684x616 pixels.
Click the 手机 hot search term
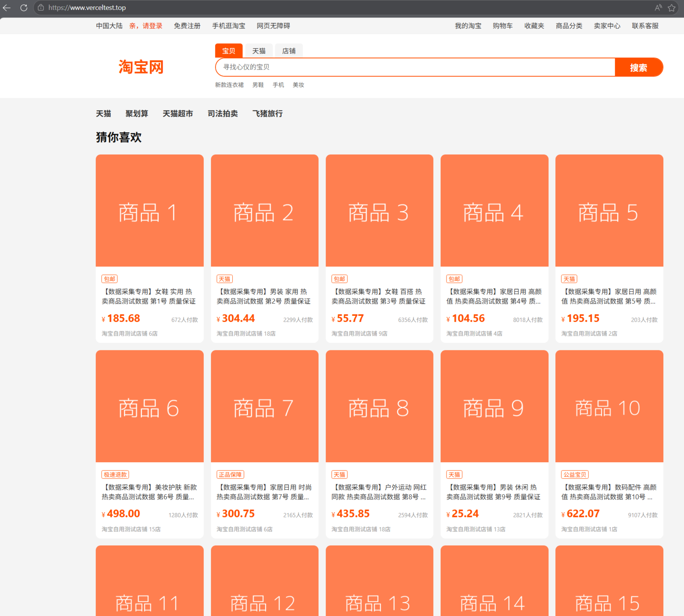click(278, 85)
